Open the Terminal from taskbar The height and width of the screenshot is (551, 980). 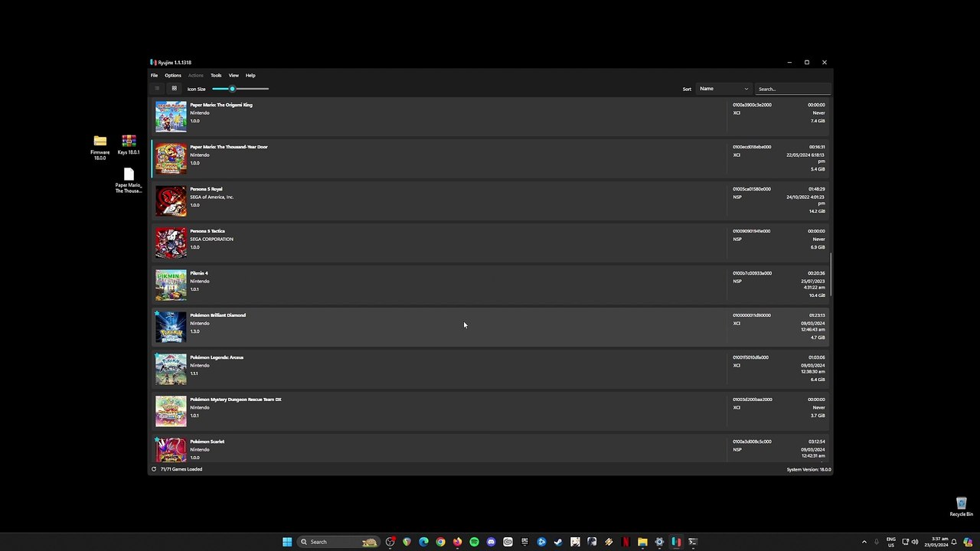tap(693, 542)
